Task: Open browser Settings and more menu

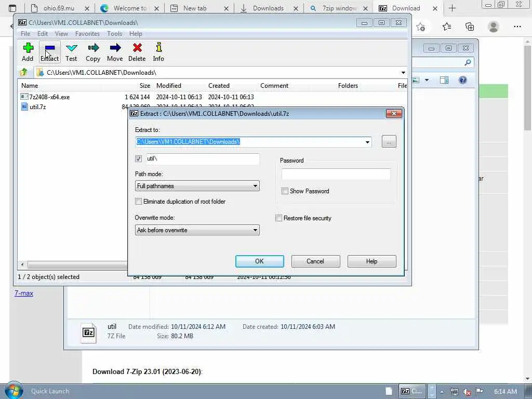Action: [x=517, y=27]
